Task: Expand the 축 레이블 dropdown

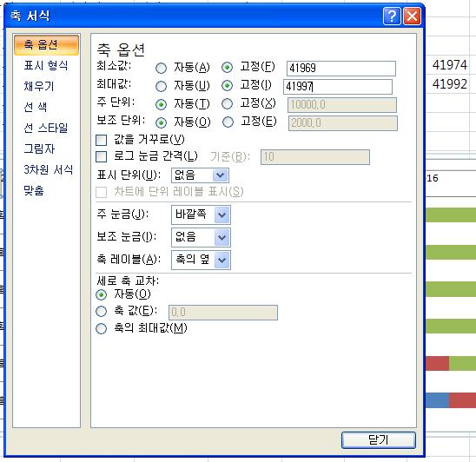Action: click(221, 260)
